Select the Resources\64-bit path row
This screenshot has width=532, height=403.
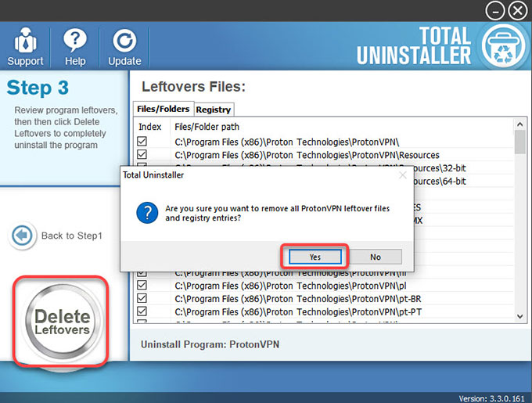[440, 181]
